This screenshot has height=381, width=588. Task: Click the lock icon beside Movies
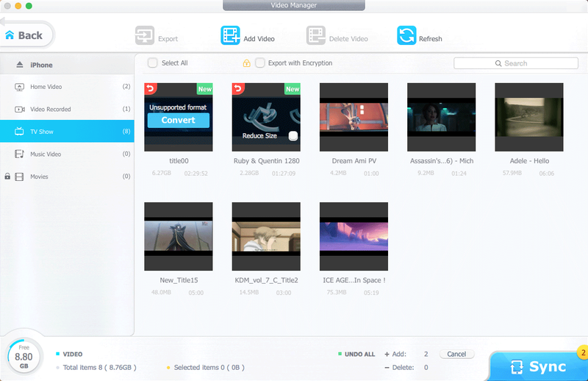pos(7,176)
